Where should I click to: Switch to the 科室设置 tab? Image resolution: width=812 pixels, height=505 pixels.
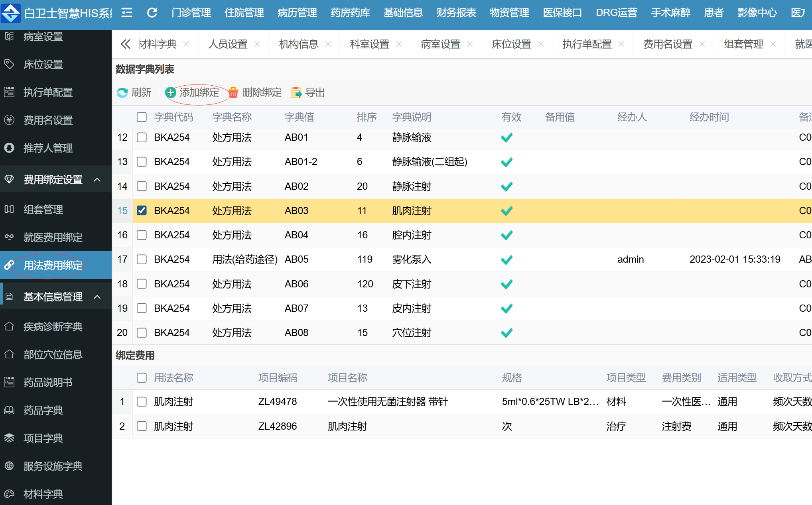[x=369, y=44]
